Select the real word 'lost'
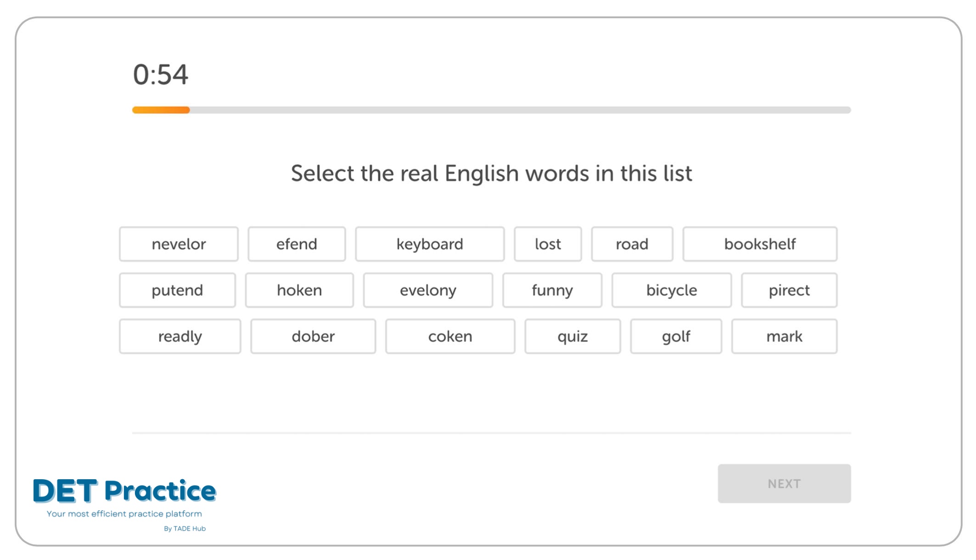The height and width of the screenshot is (560, 976). pyautogui.click(x=546, y=243)
